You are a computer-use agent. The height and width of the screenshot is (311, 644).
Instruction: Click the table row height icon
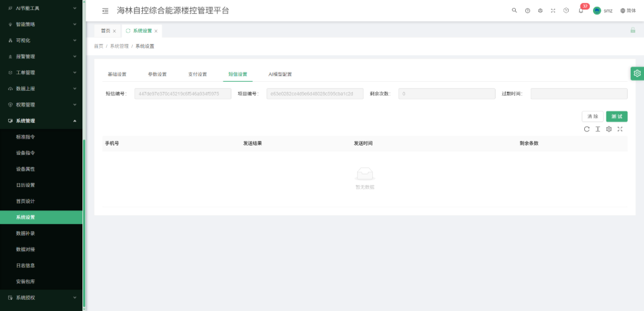(597, 129)
